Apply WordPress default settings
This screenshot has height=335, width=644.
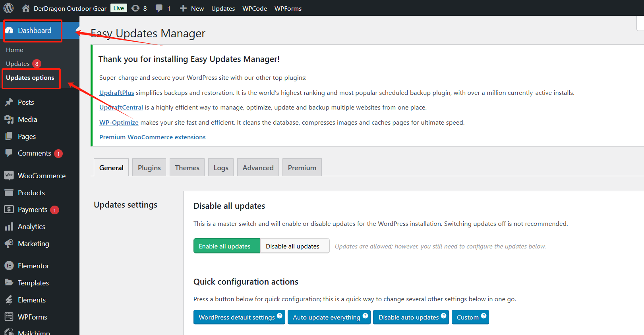coord(239,317)
